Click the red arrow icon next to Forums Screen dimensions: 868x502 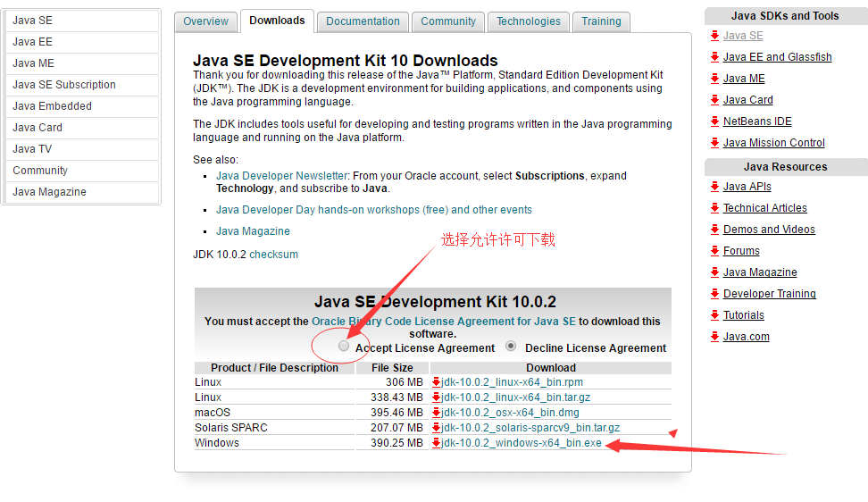pyautogui.click(x=714, y=251)
